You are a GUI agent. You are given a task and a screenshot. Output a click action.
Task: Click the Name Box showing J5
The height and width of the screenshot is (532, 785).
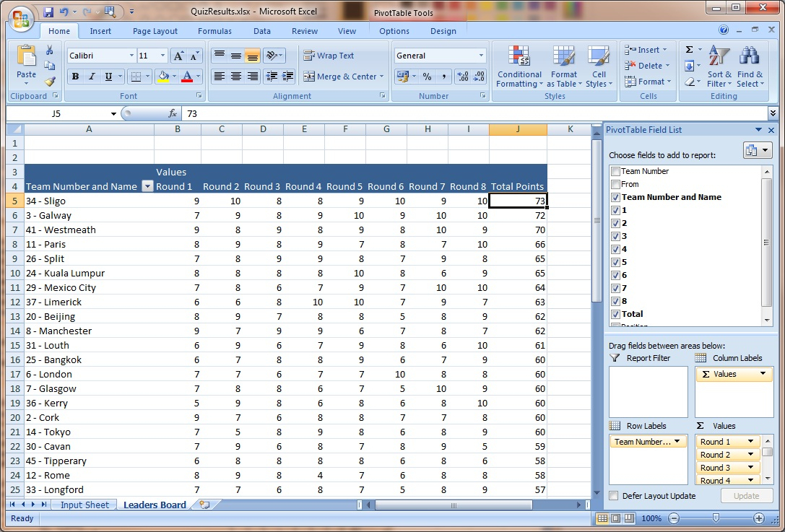[x=58, y=113]
